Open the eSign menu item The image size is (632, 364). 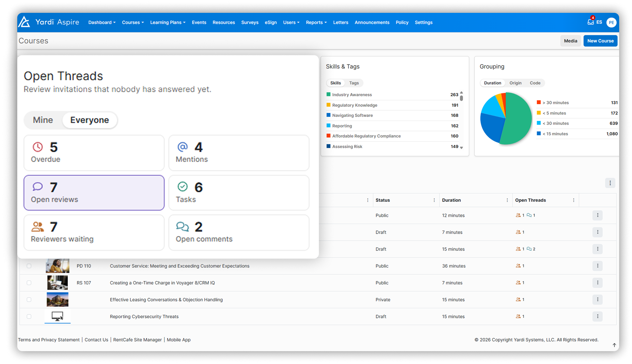(271, 22)
